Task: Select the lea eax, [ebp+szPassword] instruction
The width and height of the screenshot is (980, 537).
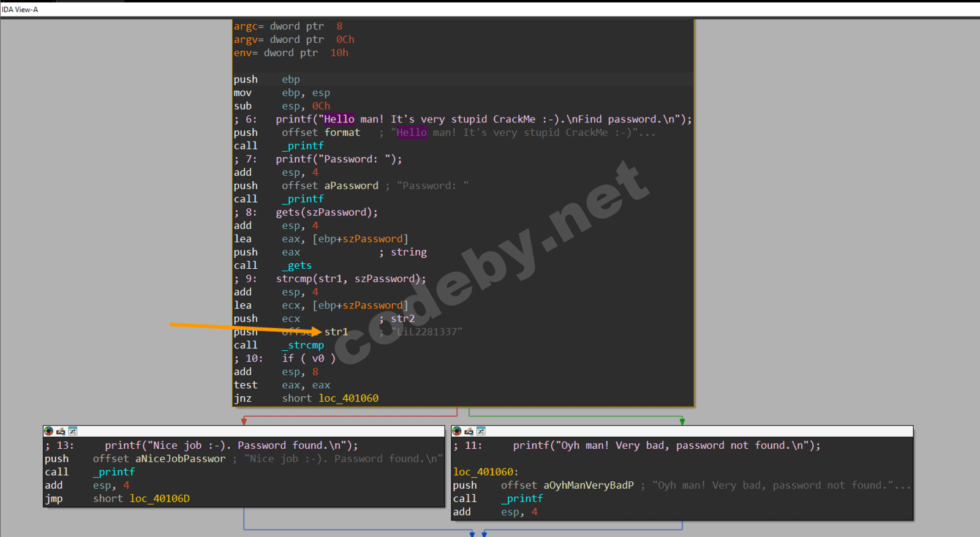Action: point(321,239)
